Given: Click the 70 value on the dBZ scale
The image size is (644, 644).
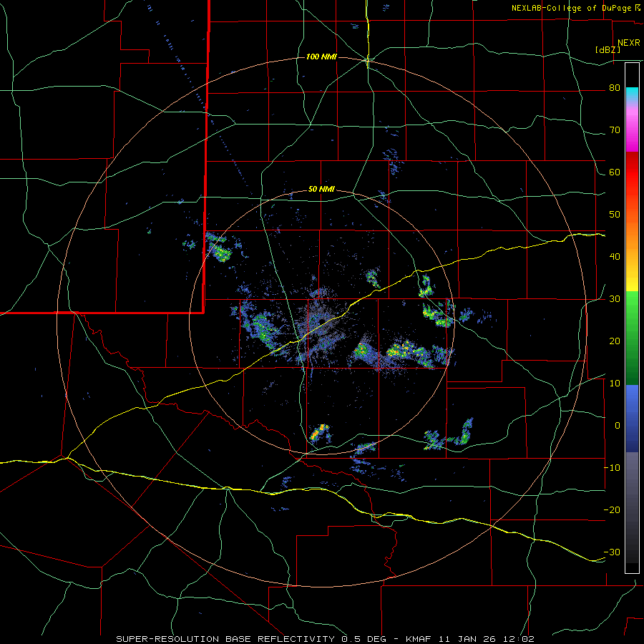Looking at the screenshot, I should pyautogui.click(x=615, y=130).
